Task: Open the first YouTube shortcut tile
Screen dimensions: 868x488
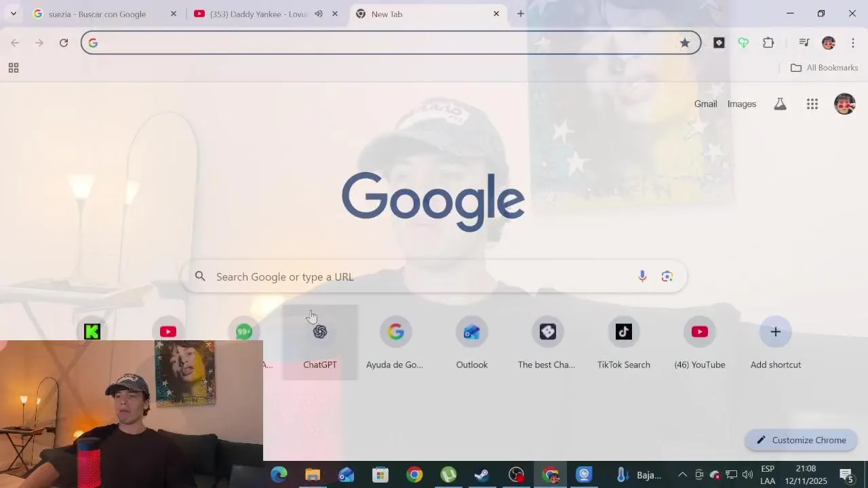Action: point(168,331)
